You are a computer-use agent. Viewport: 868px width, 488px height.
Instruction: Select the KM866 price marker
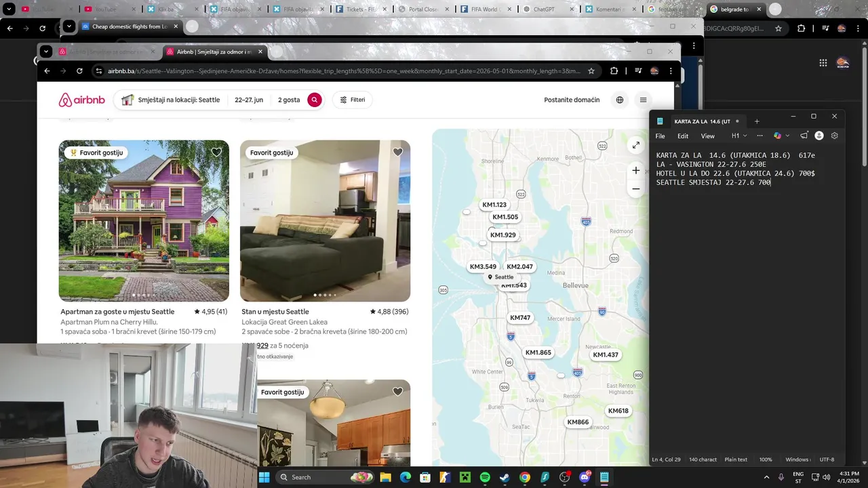(x=578, y=422)
